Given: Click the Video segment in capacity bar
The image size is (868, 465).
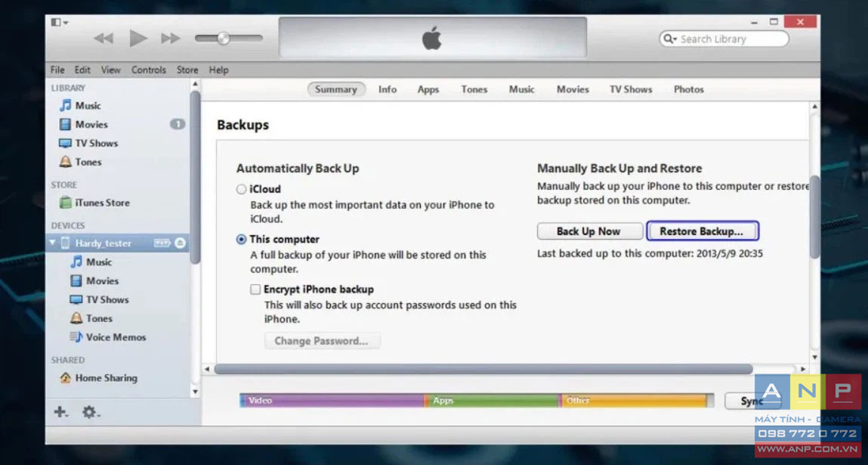Looking at the screenshot, I should coord(333,400).
